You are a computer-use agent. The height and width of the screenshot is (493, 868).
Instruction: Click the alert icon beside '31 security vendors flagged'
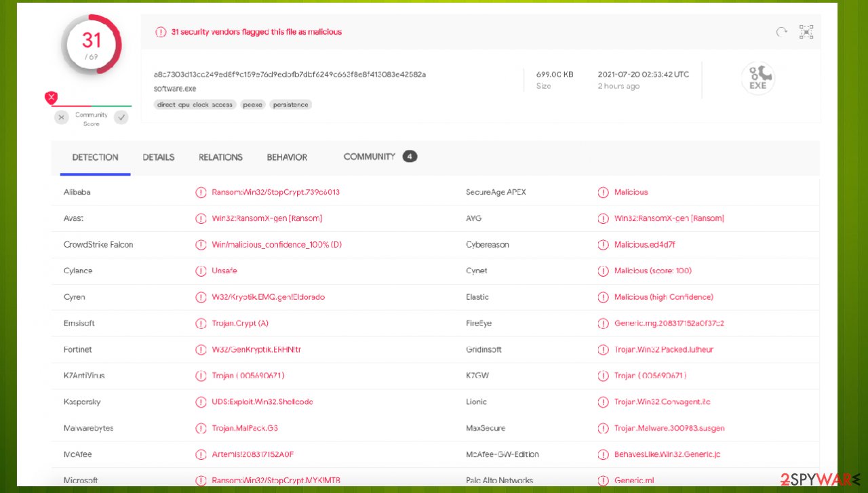(161, 32)
